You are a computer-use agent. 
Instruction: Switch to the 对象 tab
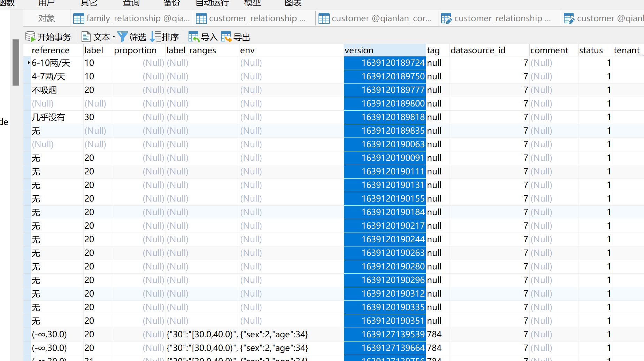[46, 18]
